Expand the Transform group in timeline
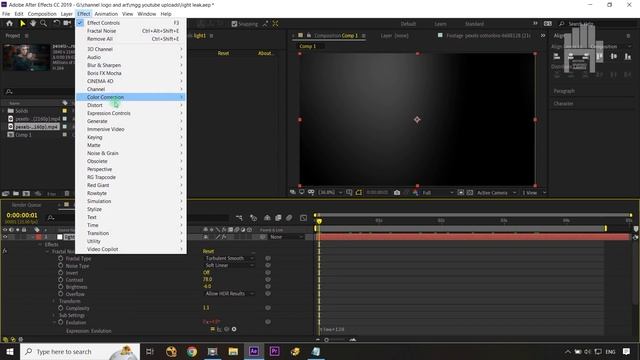Image resolution: width=640 pixels, height=360 pixels. [x=53, y=301]
